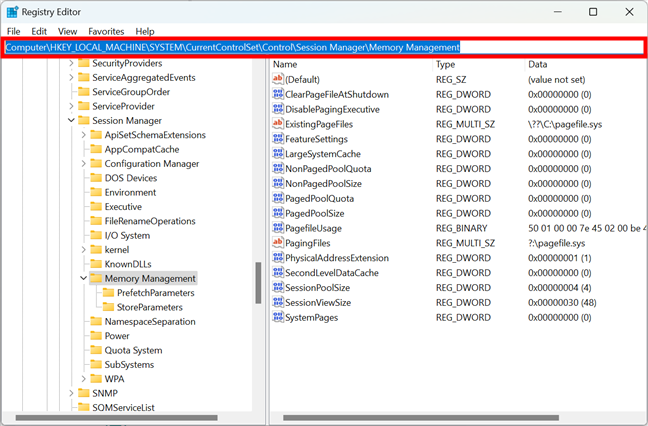Select the SessionPoolSize value icon
The image size is (648, 426).
[x=278, y=287]
